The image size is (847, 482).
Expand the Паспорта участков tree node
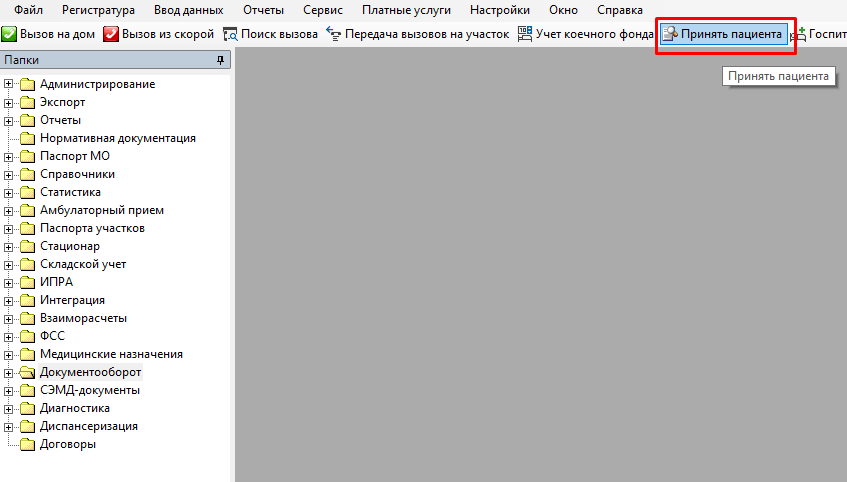(8, 229)
